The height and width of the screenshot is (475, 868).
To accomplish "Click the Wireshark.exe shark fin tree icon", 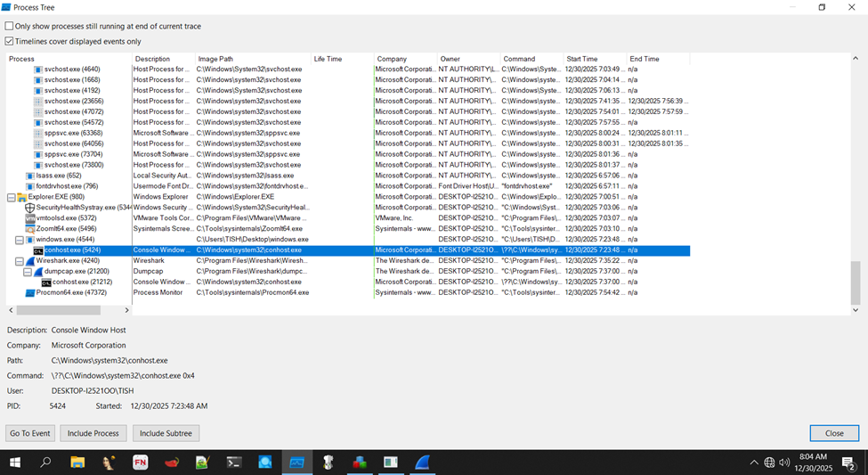I will [30, 260].
